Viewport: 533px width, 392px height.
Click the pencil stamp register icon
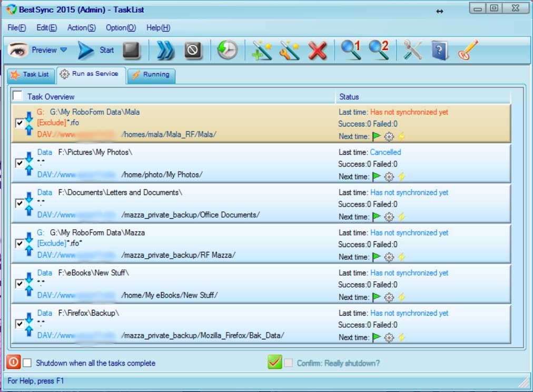click(x=468, y=50)
